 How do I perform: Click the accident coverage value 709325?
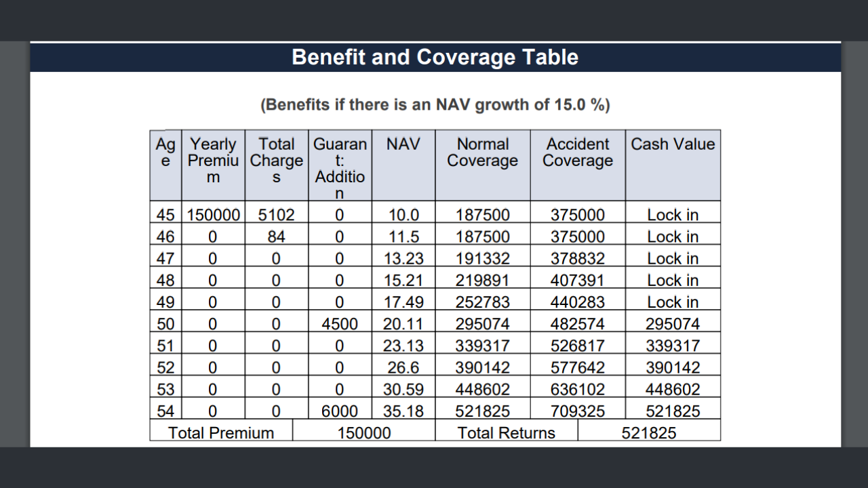tap(577, 411)
